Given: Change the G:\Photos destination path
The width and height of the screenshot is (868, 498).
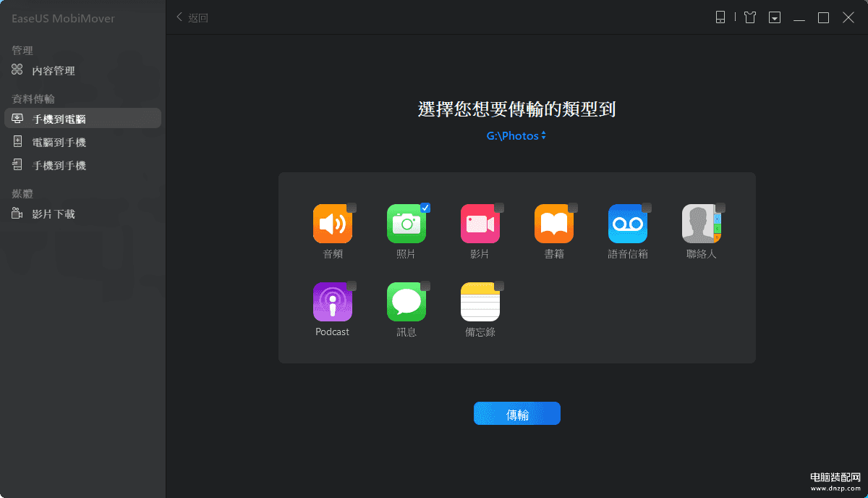Looking at the screenshot, I should 516,135.
